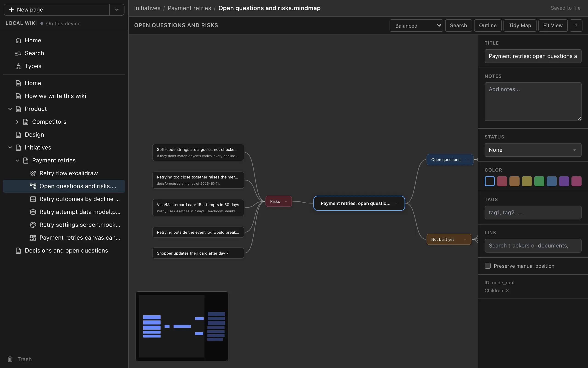This screenshot has width=588, height=368.
Task: Select the red color swatch
Action: tap(502, 181)
